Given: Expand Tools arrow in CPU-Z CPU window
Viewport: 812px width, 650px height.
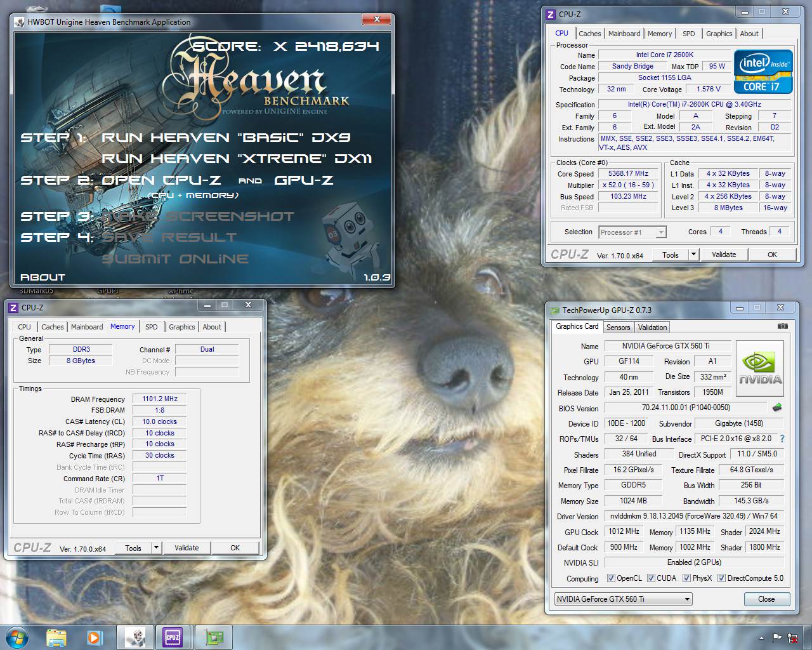Looking at the screenshot, I should [693, 255].
